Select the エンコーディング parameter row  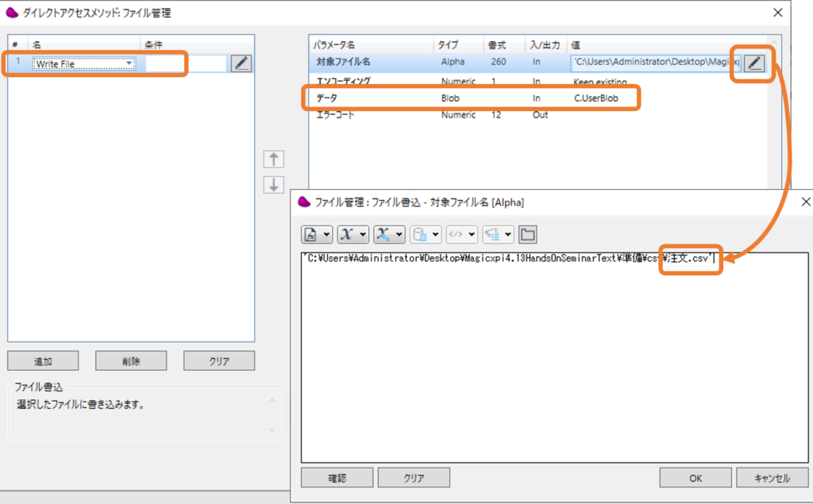coord(538,82)
